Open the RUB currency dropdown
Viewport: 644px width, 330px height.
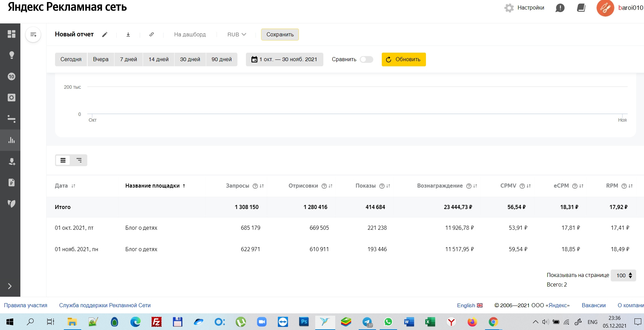point(236,34)
